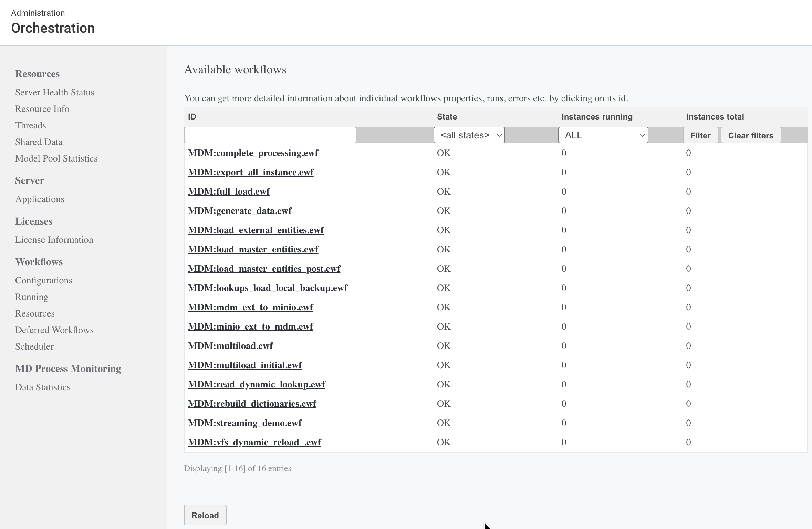The image size is (812, 529).
Task: Open MDM:load_master_entities_post.ewf workflow
Action: pos(264,269)
